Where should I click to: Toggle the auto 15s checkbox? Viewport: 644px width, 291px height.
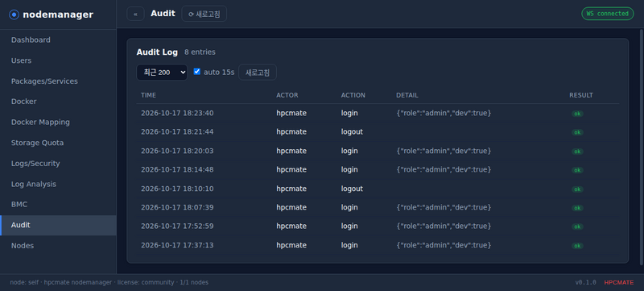[196, 72]
